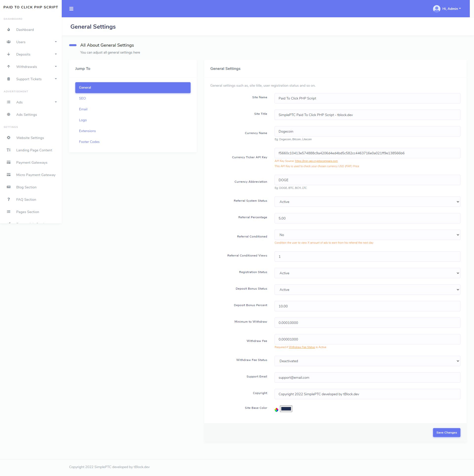This screenshot has height=476, width=474.
Task: Open the Referral Conditioned dropdown
Action: [367, 235]
